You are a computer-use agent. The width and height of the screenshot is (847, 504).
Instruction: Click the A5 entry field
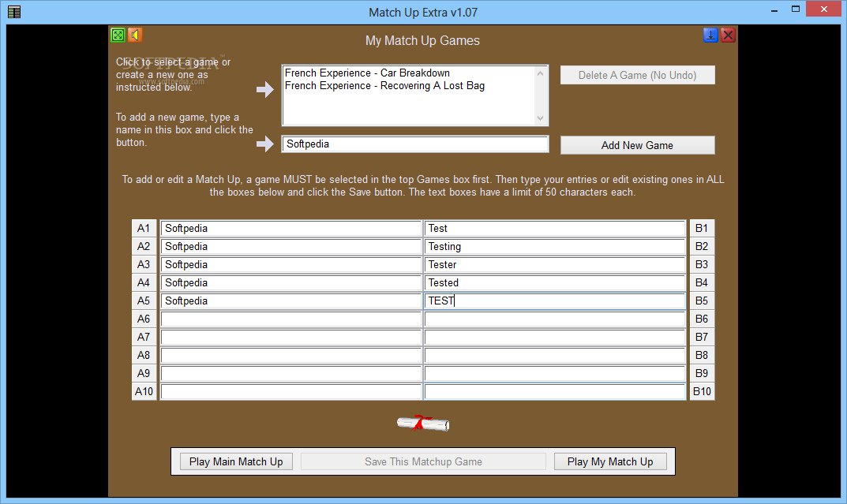point(291,301)
